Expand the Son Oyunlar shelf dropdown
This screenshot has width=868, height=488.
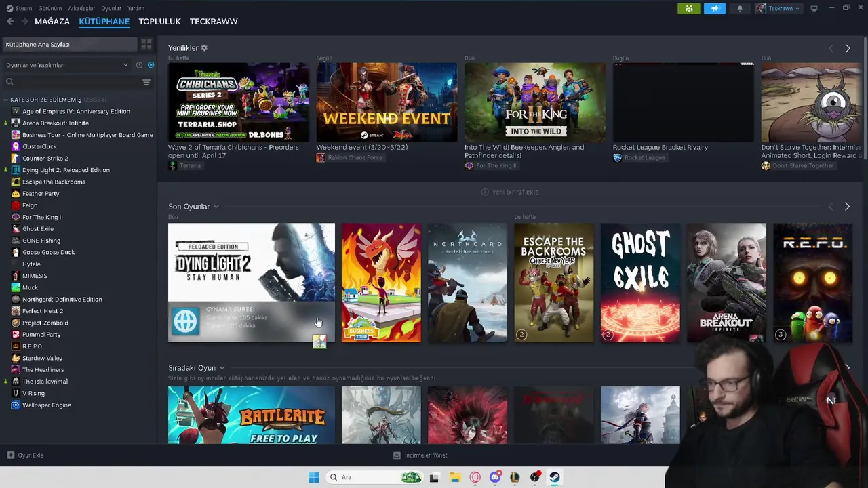[x=216, y=207]
